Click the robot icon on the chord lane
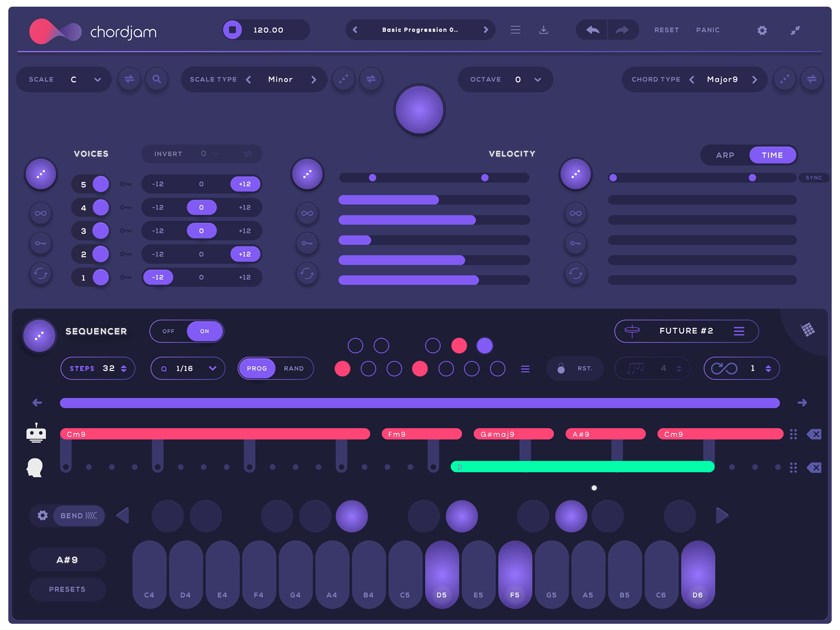The width and height of the screenshot is (840, 630). point(36,433)
